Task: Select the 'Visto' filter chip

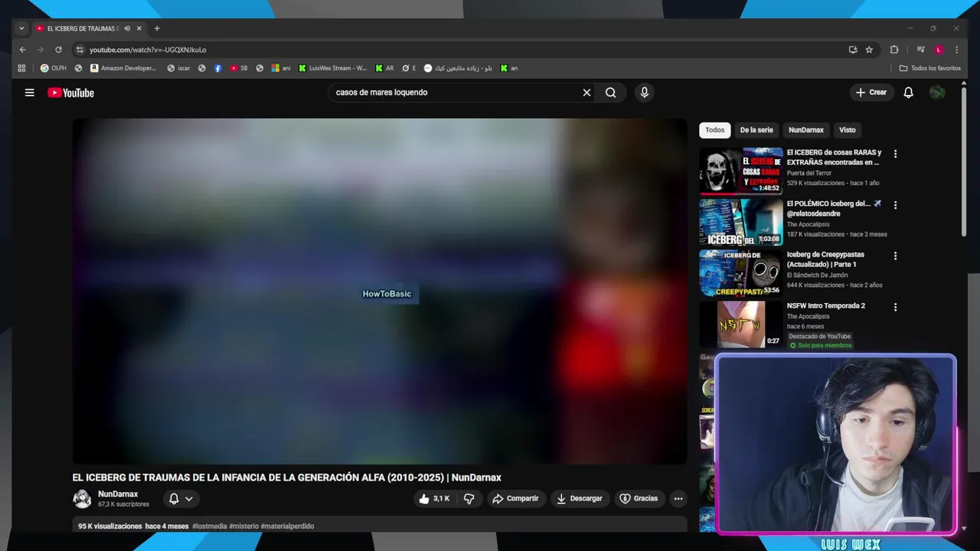Action: tap(848, 130)
